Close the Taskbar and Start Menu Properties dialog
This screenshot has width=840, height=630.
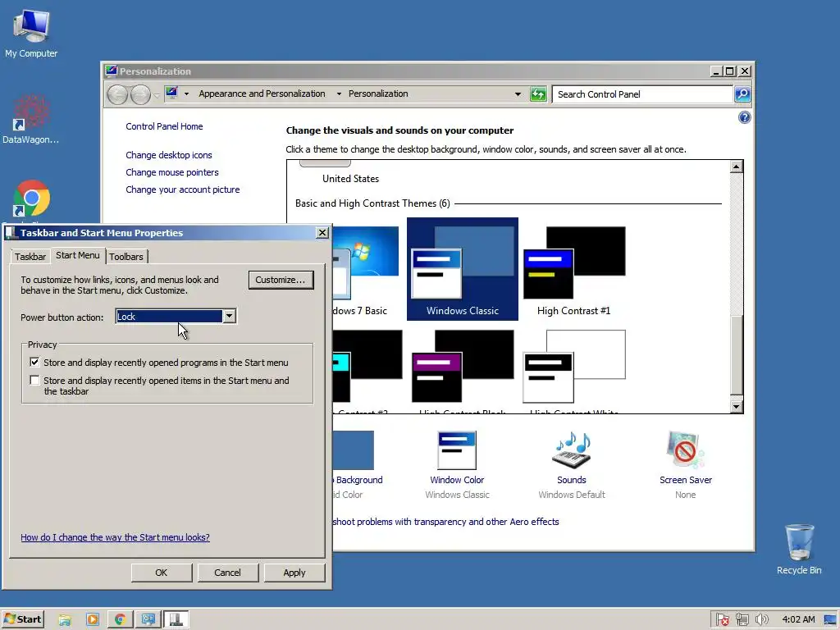click(x=322, y=232)
